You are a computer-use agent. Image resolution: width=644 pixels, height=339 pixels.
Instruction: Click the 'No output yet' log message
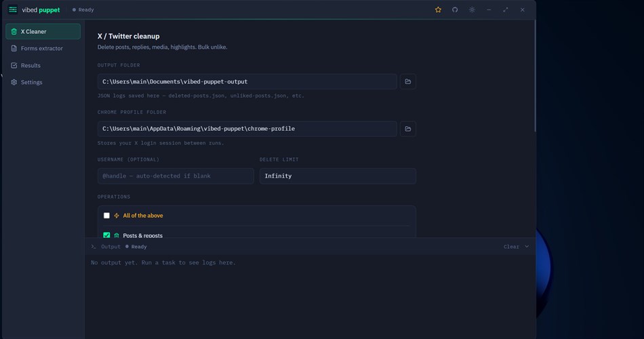point(163,262)
